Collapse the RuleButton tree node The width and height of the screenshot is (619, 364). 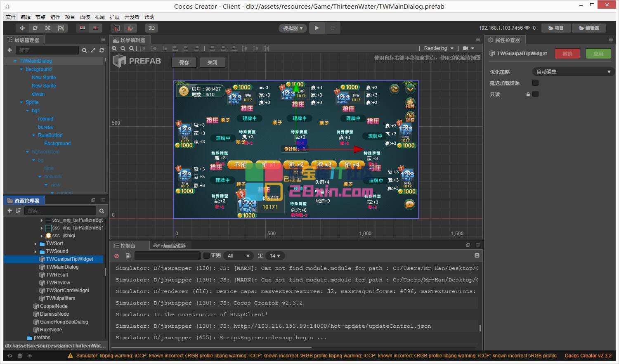coord(34,135)
